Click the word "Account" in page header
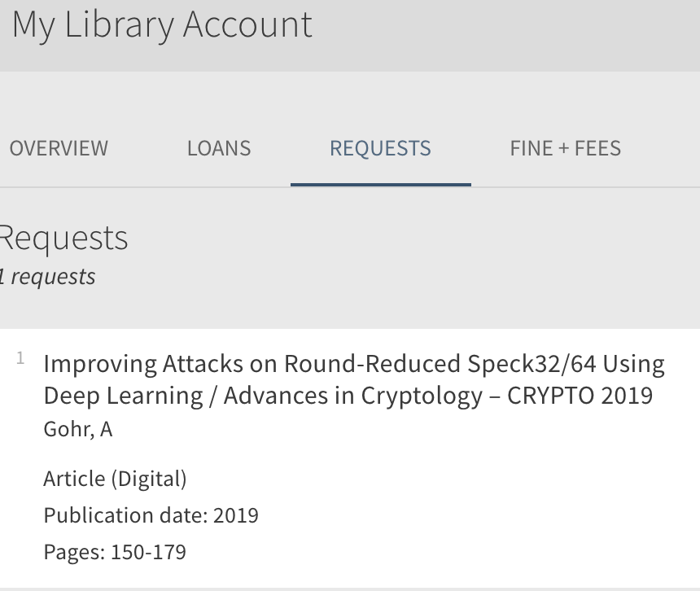The width and height of the screenshot is (700, 591). pyautogui.click(x=247, y=24)
